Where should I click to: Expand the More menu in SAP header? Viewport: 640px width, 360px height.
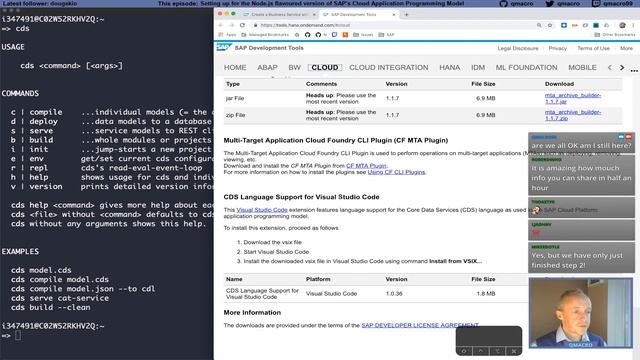coord(626,48)
